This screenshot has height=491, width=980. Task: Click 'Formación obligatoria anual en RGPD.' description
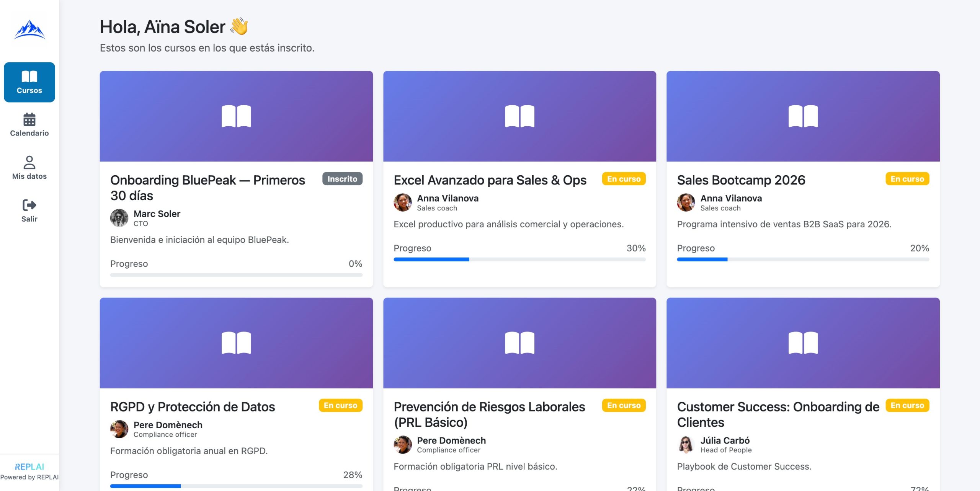pyautogui.click(x=189, y=451)
